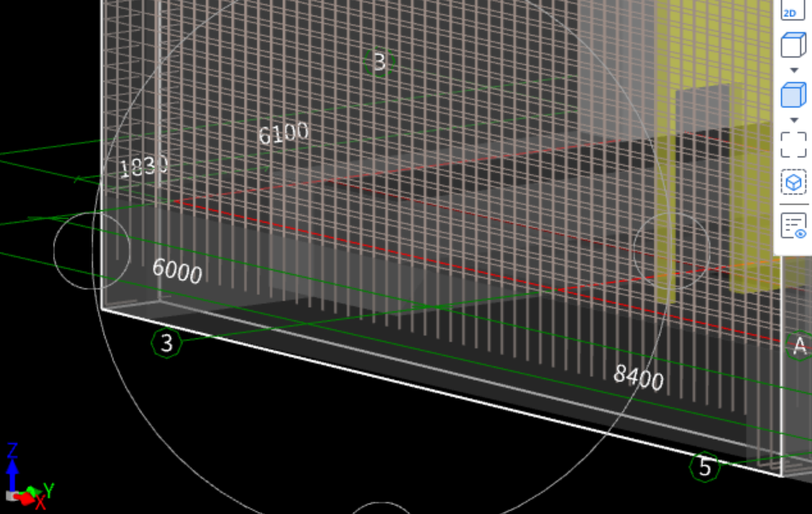Click the dashed-square zoom extents icon

click(x=793, y=144)
